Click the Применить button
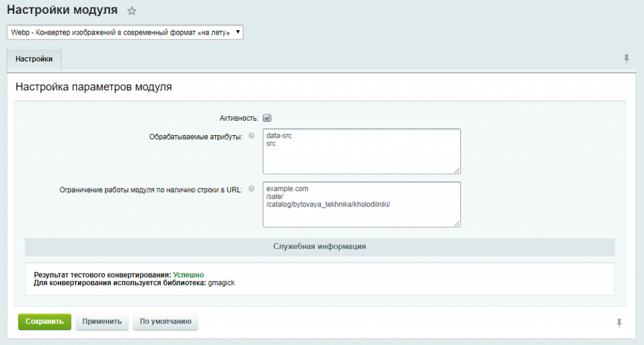Screen dimensions: 644x345 pyautogui.click(x=102, y=322)
